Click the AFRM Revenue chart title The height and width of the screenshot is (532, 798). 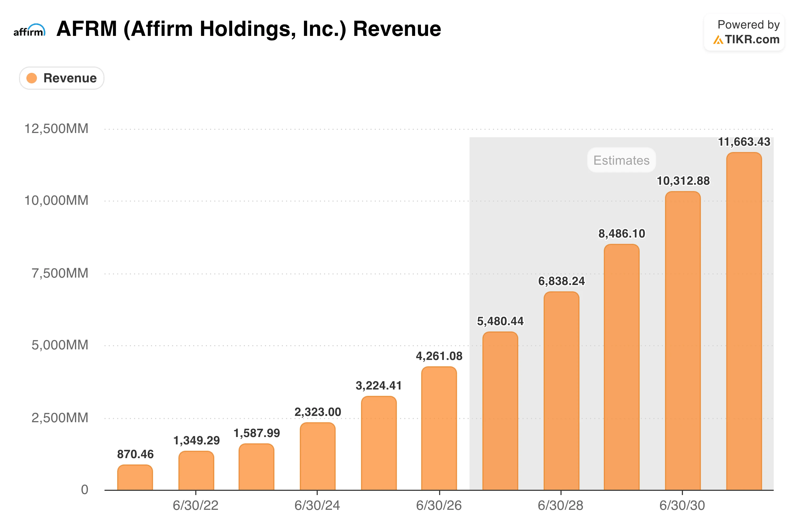pyautogui.click(x=249, y=29)
